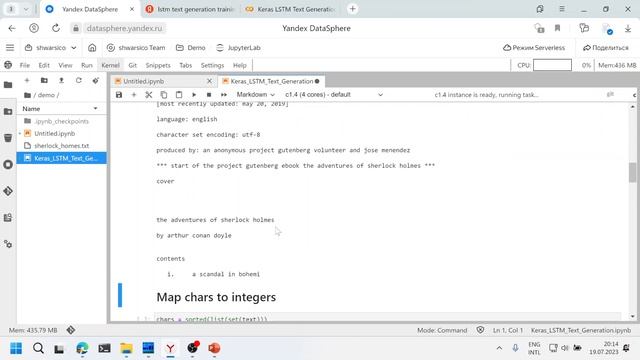Close the Untitled.ipynb notebook tab

(x=209, y=81)
